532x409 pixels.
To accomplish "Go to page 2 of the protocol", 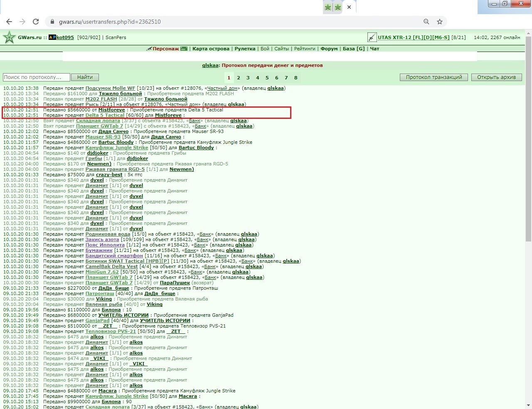I will (x=238, y=78).
